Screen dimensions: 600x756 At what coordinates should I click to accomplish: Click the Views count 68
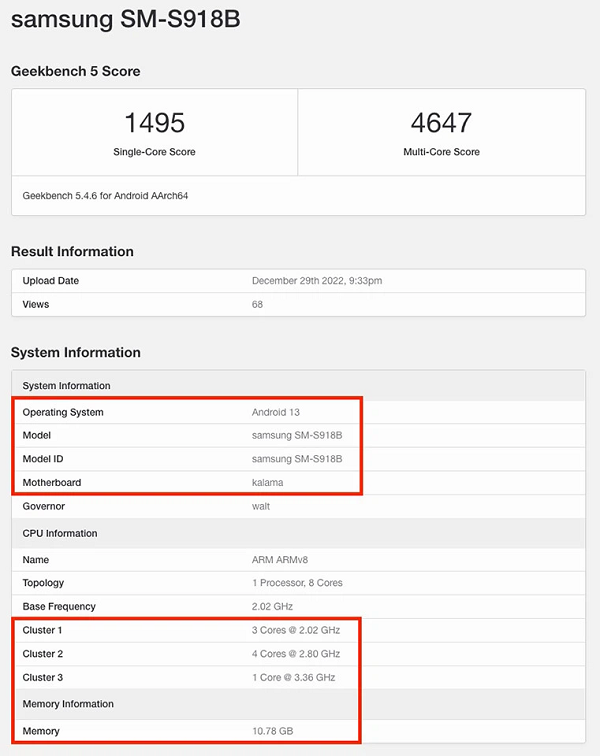point(257,304)
